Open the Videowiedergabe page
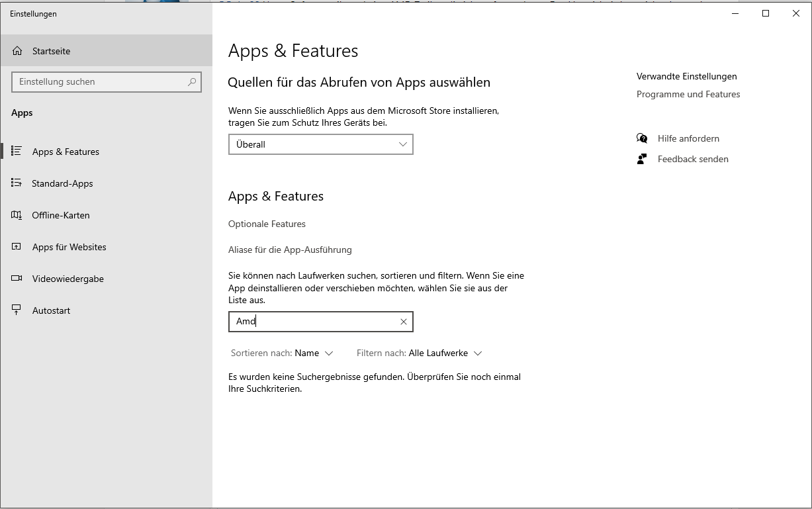Image resolution: width=812 pixels, height=509 pixels. click(x=107, y=279)
